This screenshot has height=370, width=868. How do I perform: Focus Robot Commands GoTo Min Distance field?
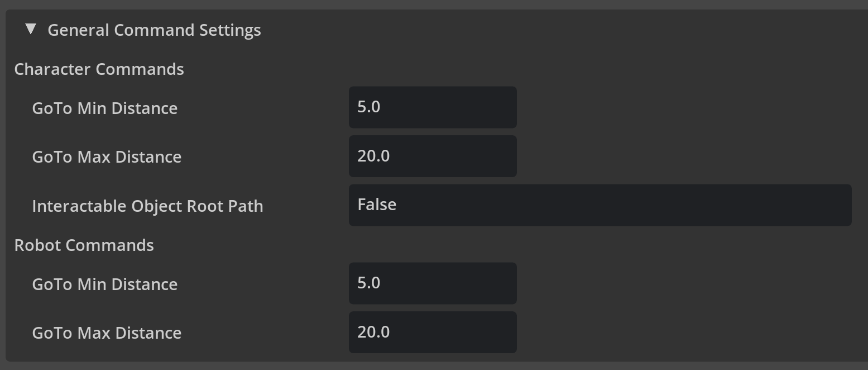[x=433, y=283]
